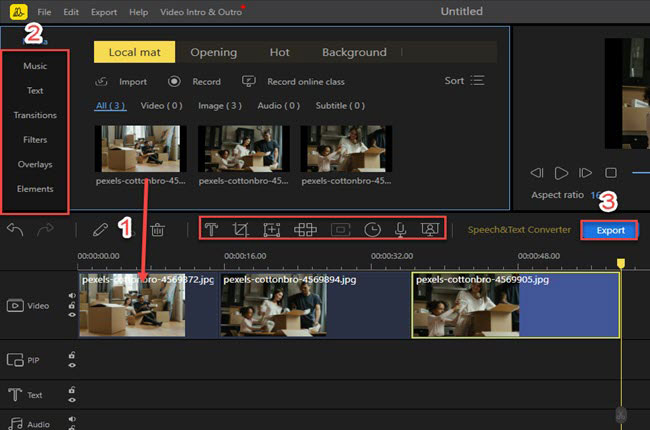650x430 pixels.
Task: Filter media by Video (0)
Action: [x=162, y=105]
